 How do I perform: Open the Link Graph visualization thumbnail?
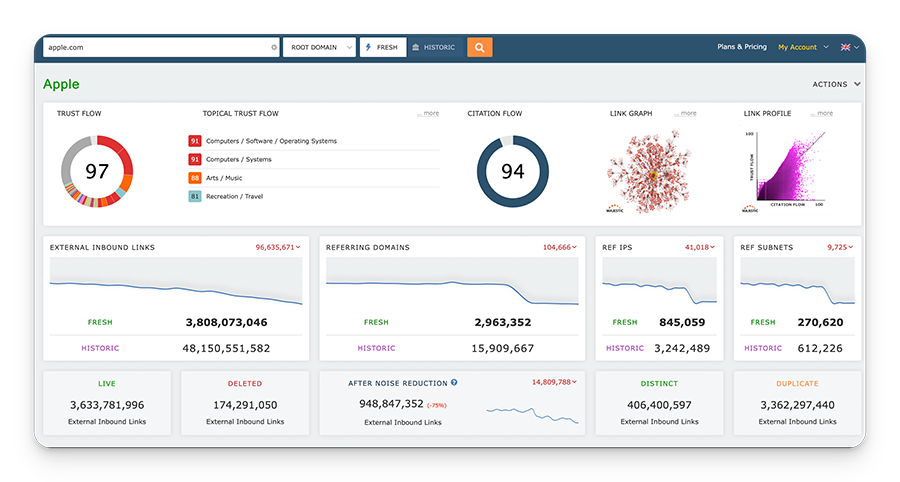click(x=649, y=172)
